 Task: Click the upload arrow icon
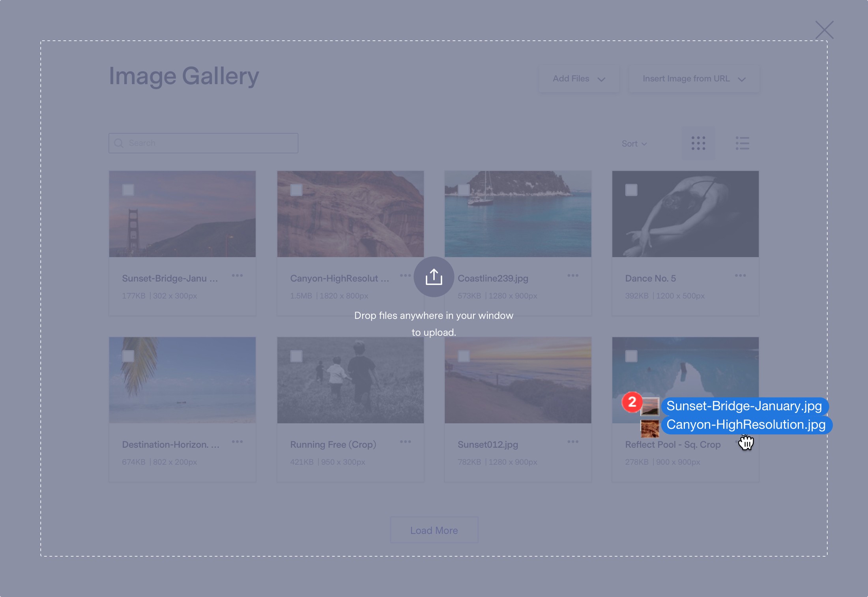(434, 277)
